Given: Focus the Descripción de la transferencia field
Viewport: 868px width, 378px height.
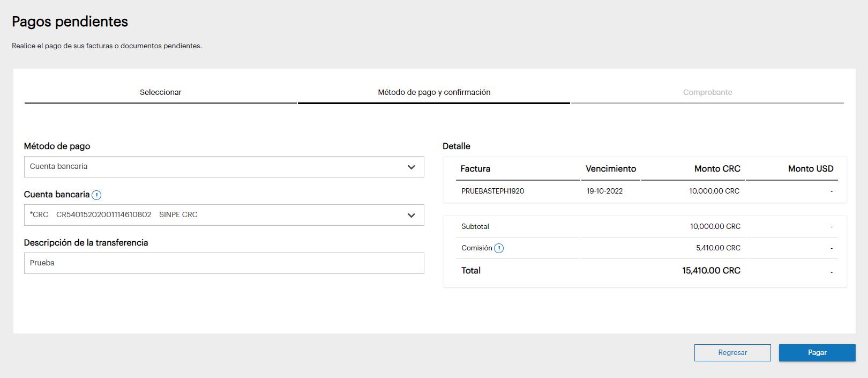Looking at the screenshot, I should [x=223, y=263].
